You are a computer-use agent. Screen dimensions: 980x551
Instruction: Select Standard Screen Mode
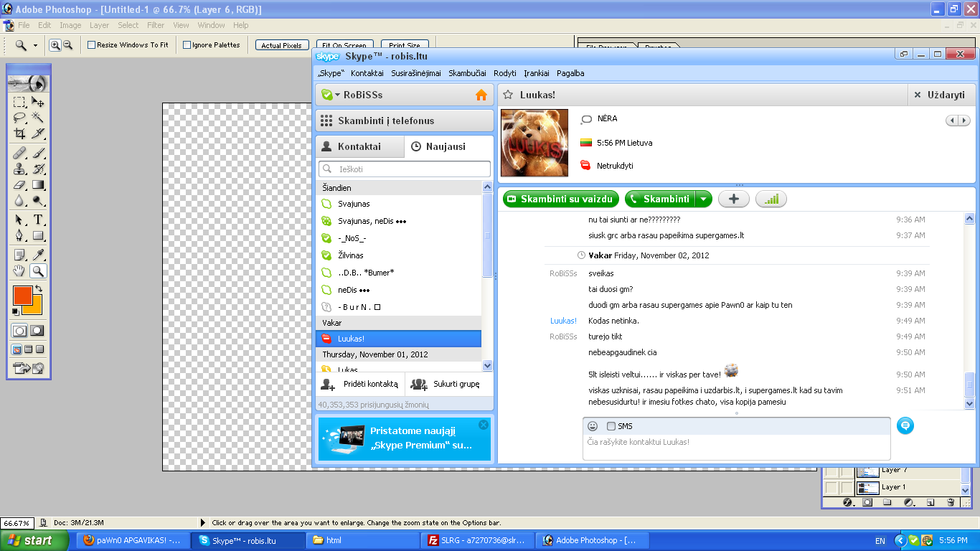tap(17, 350)
